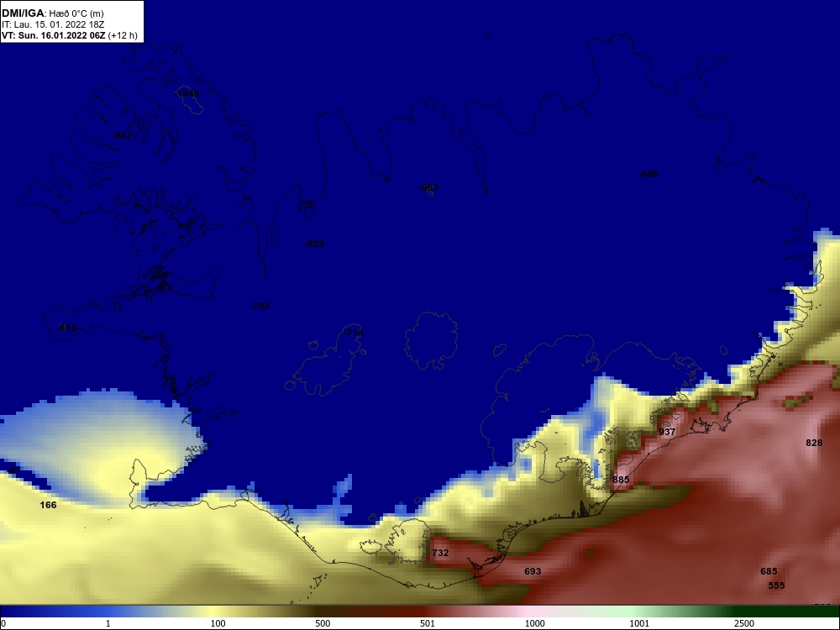Viewport: 840px width, 630px height.
Task: Click the 2500 label on the color scale
Action: [744, 623]
